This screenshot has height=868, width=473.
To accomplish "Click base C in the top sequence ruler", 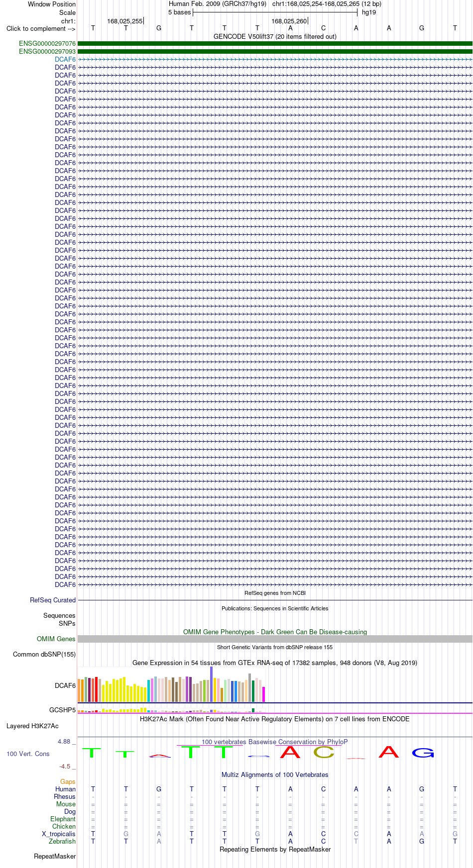I will [x=323, y=28].
